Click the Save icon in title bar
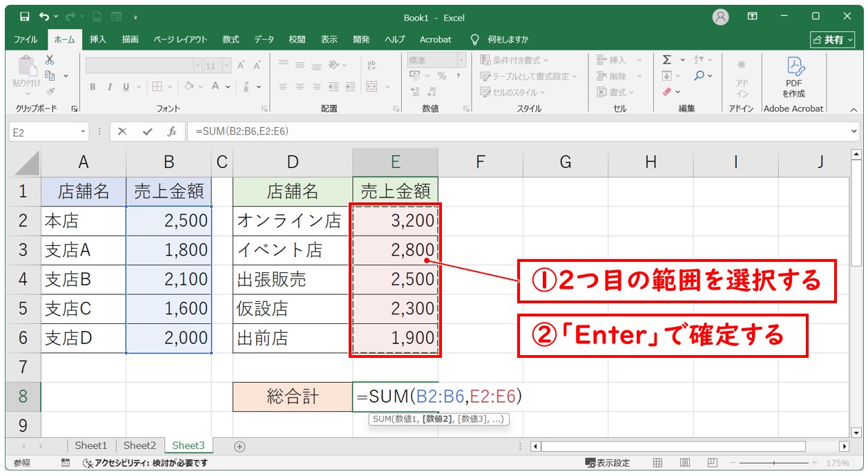This screenshot has width=868, height=476. click(25, 17)
